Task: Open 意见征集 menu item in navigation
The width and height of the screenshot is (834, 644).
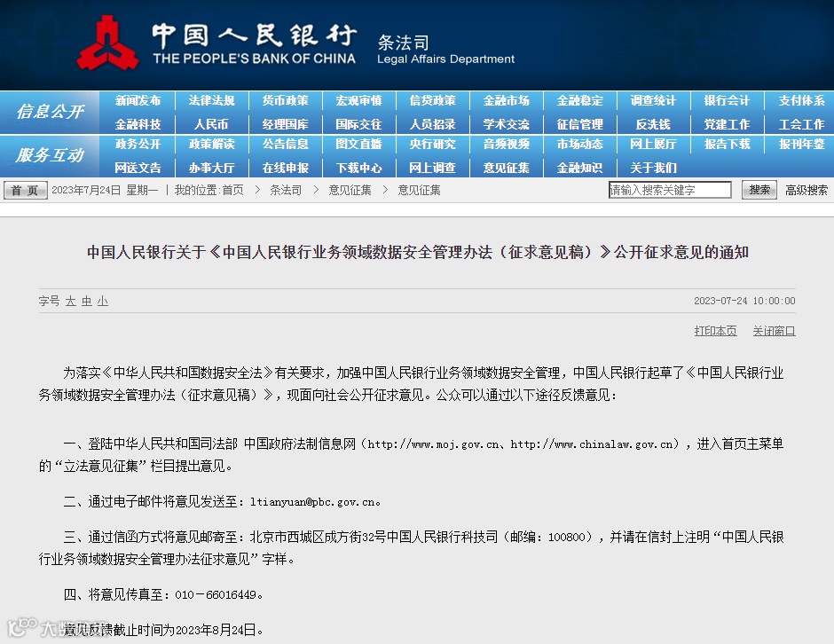Action: click(507, 168)
